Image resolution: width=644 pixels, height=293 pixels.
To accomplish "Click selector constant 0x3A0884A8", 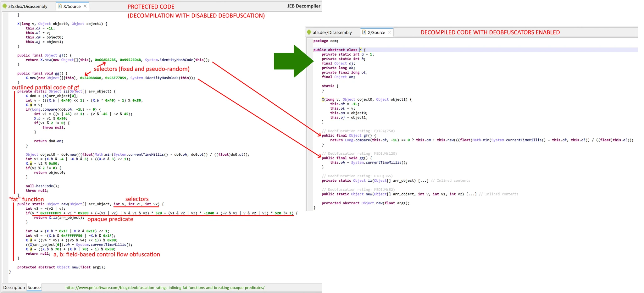I will click(x=91, y=78).
